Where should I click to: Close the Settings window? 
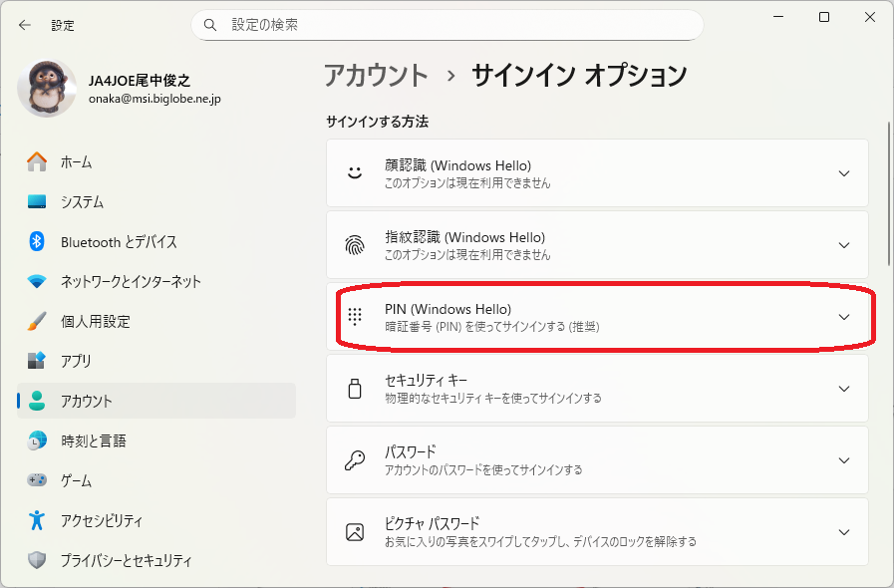point(869,17)
